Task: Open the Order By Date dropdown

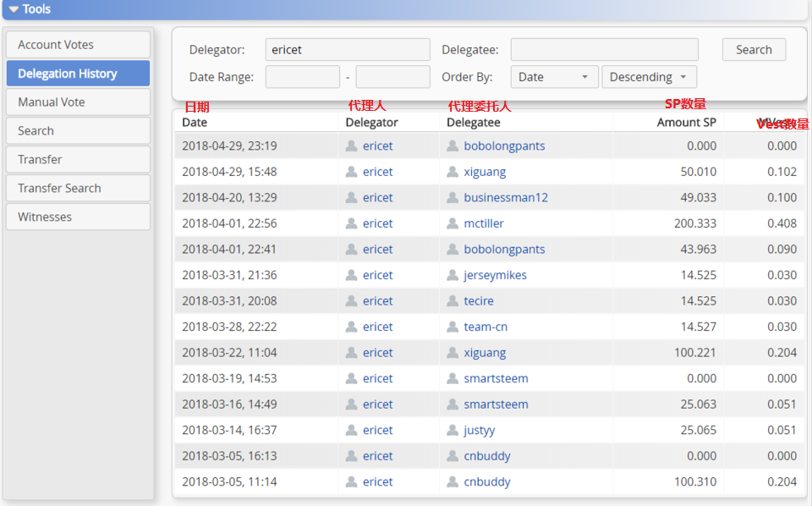Action: 554,77
